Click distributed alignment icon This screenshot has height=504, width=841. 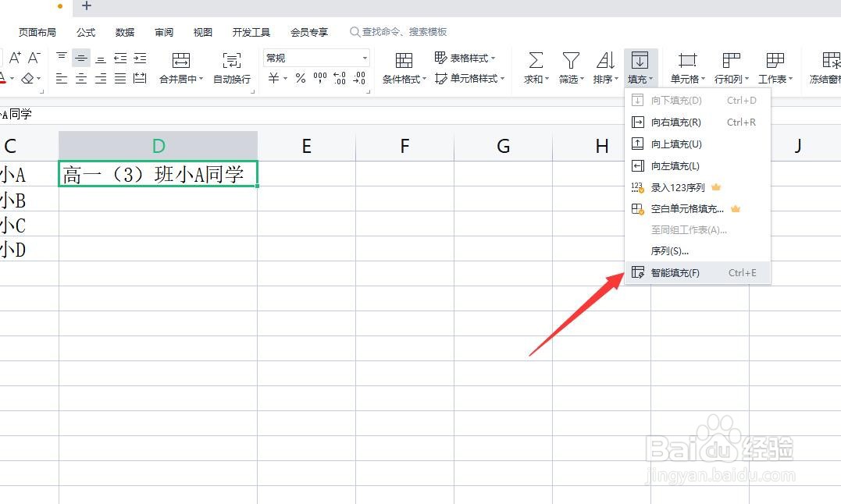[x=140, y=79]
